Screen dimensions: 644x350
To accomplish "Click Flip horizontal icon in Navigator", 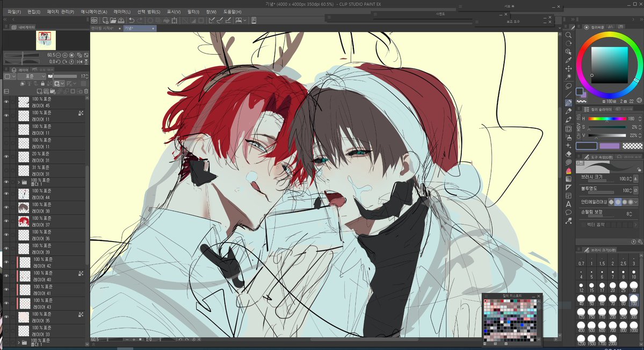I will (x=79, y=62).
